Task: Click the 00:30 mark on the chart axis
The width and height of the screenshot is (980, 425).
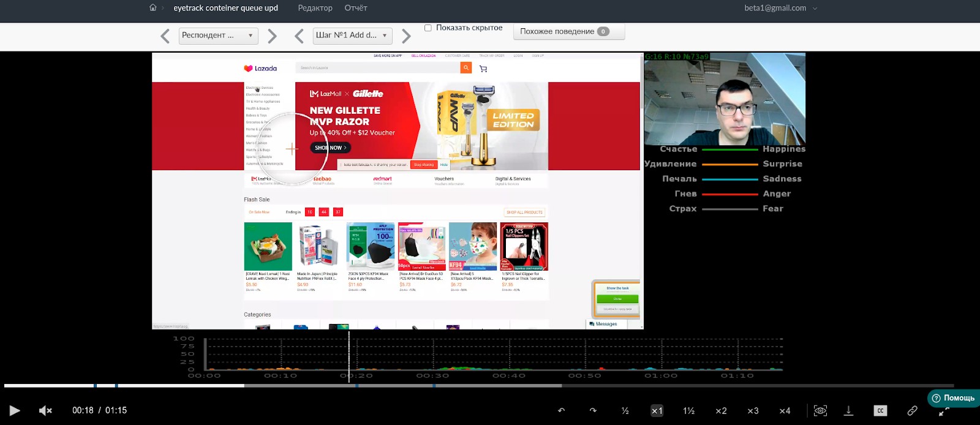Action: coord(432,375)
